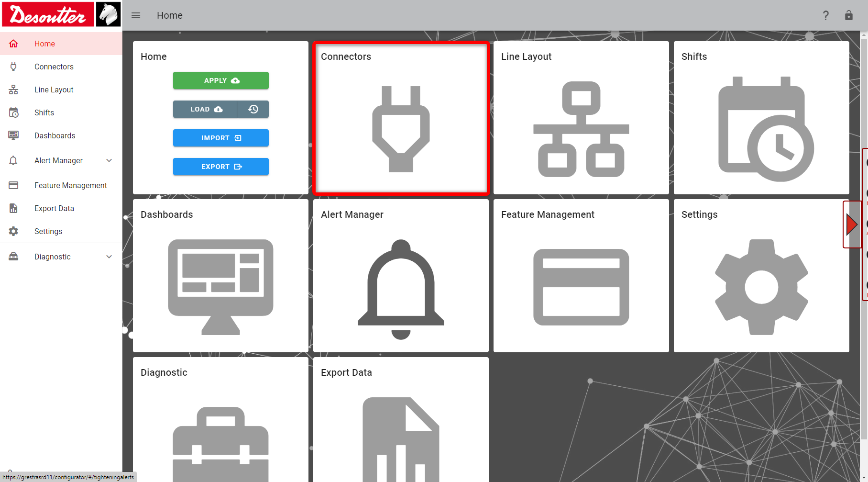Image resolution: width=868 pixels, height=482 pixels.
Task: Click the Home page title in header
Action: [170, 15]
